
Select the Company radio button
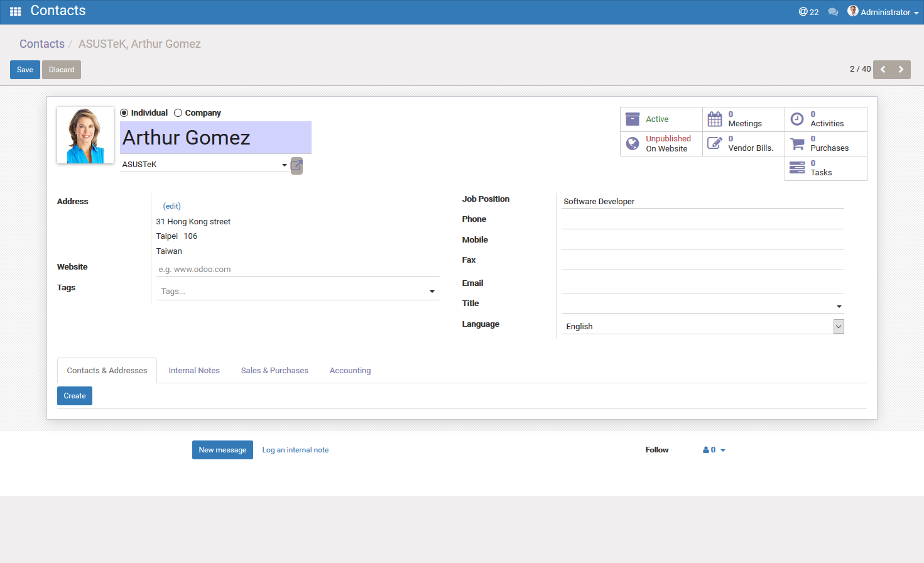[178, 113]
